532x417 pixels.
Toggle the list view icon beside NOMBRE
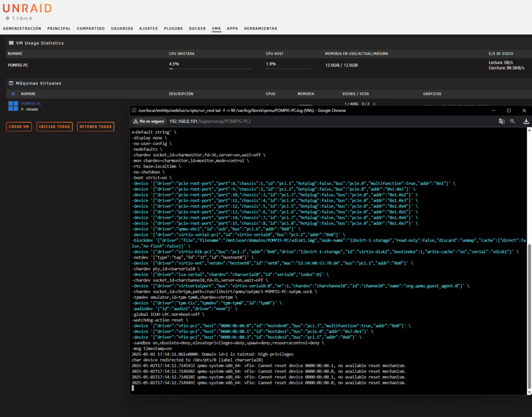tap(13, 94)
